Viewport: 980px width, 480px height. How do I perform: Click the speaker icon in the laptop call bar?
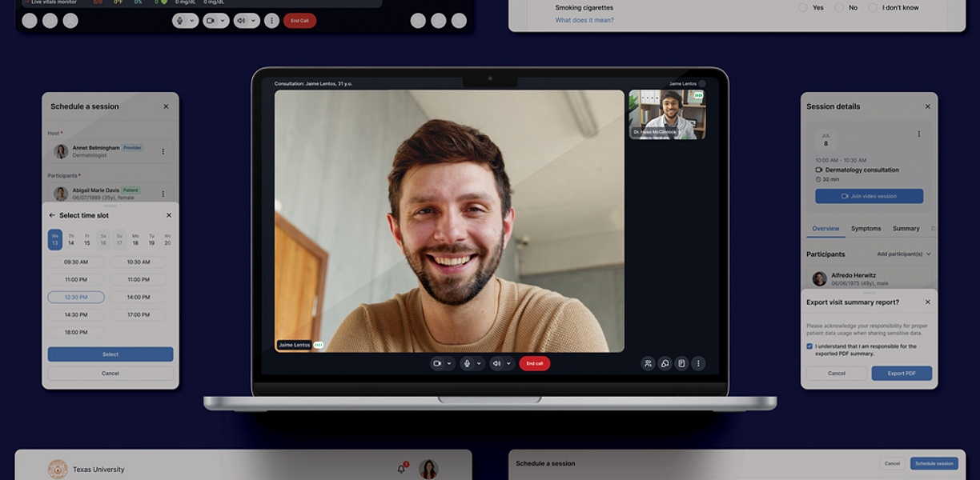496,363
